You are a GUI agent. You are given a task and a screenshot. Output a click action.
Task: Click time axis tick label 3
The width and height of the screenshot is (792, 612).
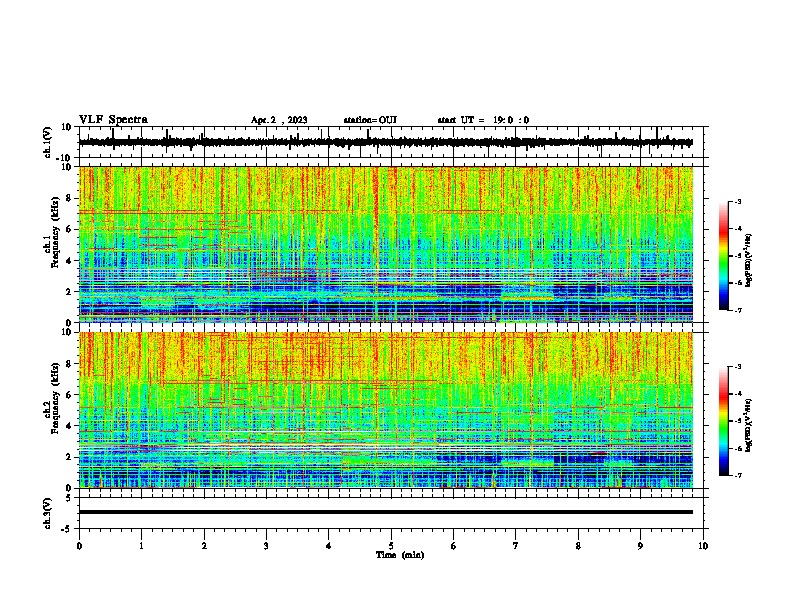(266, 546)
